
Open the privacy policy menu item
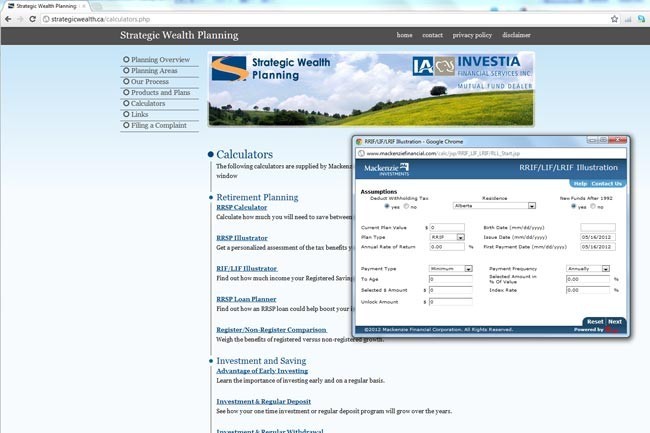(x=472, y=35)
